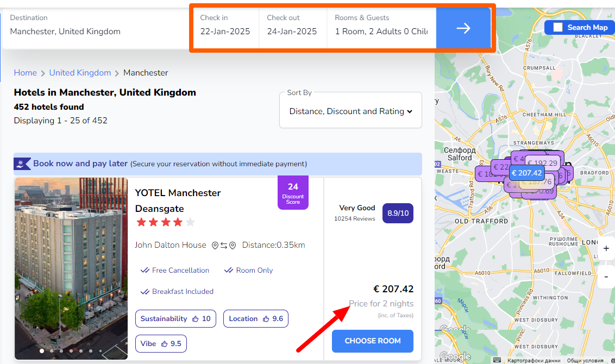Zoom in on the map
The image size is (615, 364).
click(x=606, y=249)
